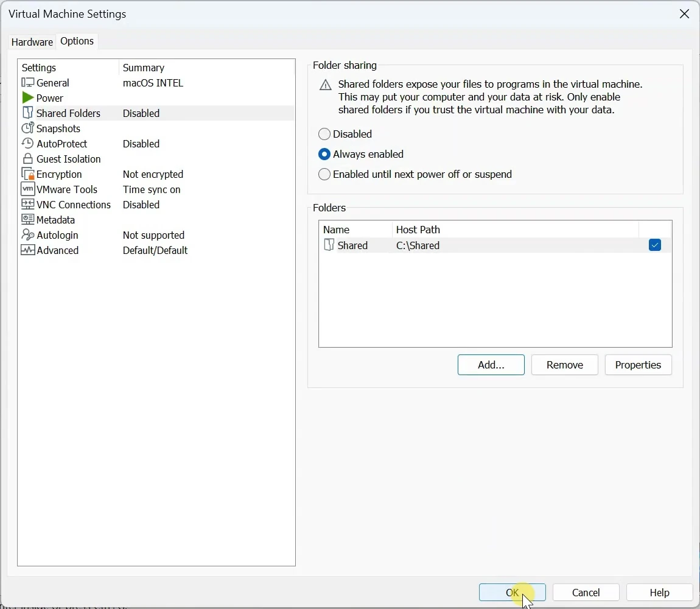Screen dimensions: 700x609
Task: Open the Help button
Action: coord(659,593)
